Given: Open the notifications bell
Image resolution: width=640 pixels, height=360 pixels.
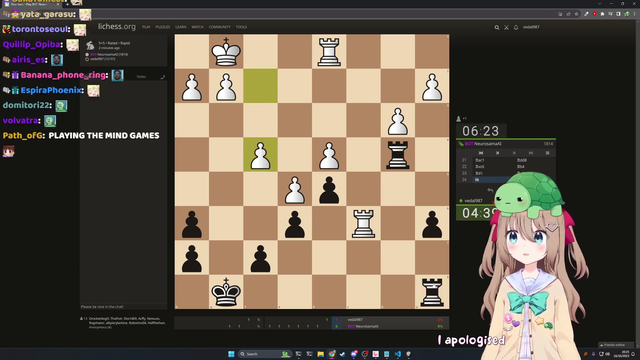Looking at the screenshot, I should coord(516,27).
